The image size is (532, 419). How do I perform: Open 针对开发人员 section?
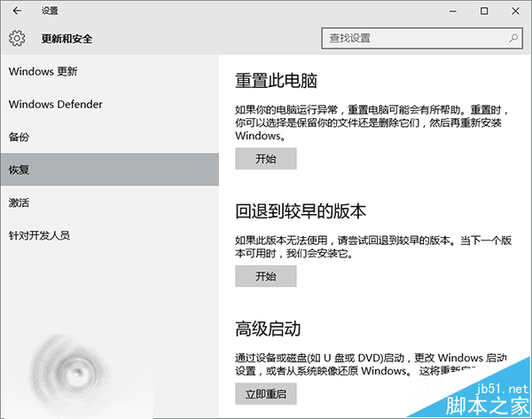(x=110, y=235)
